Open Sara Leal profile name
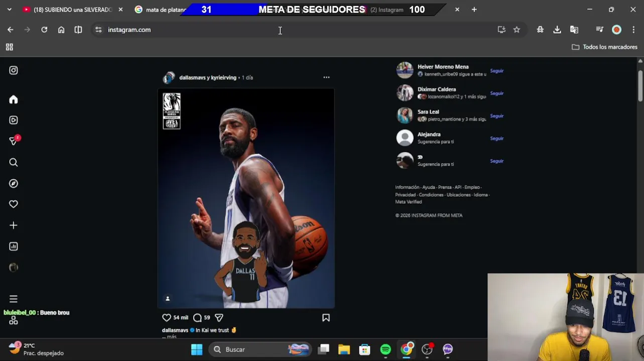 coord(428,112)
